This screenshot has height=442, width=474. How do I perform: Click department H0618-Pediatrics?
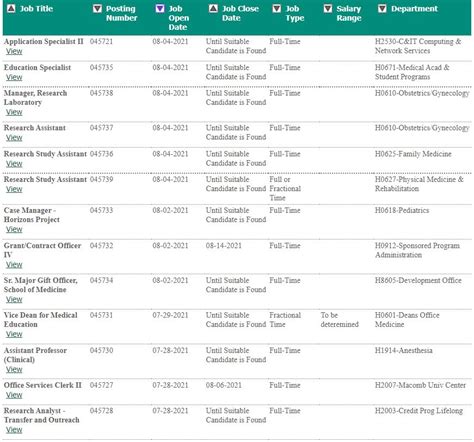click(402, 210)
